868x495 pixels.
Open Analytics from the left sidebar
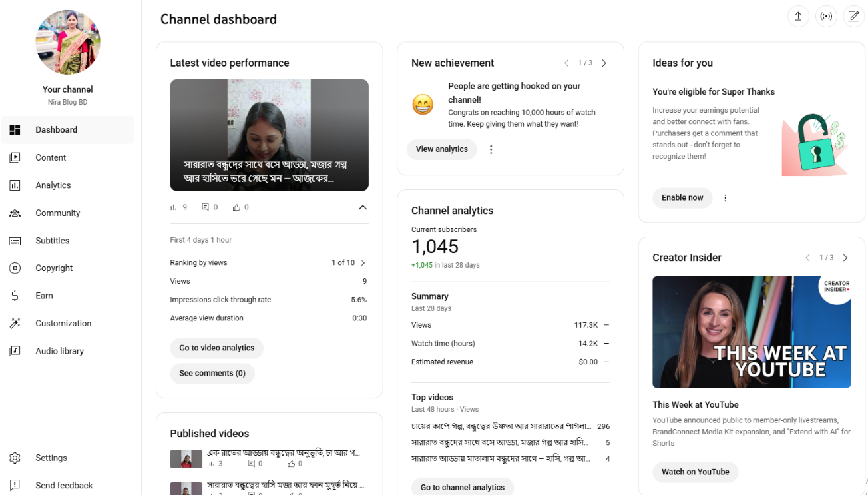coord(53,185)
